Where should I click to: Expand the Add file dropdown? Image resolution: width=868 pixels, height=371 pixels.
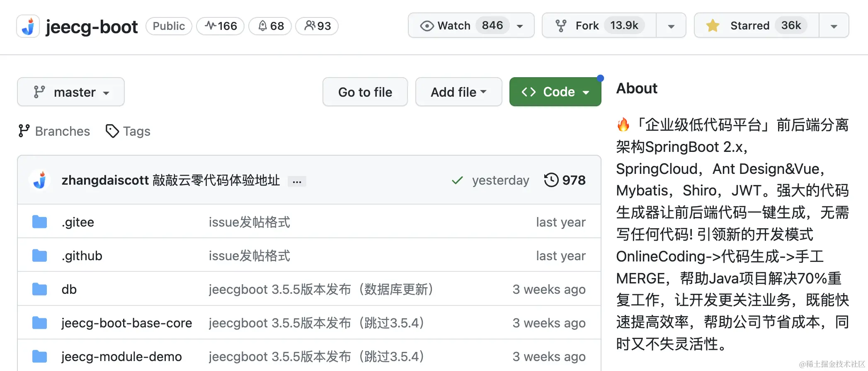[459, 92]
